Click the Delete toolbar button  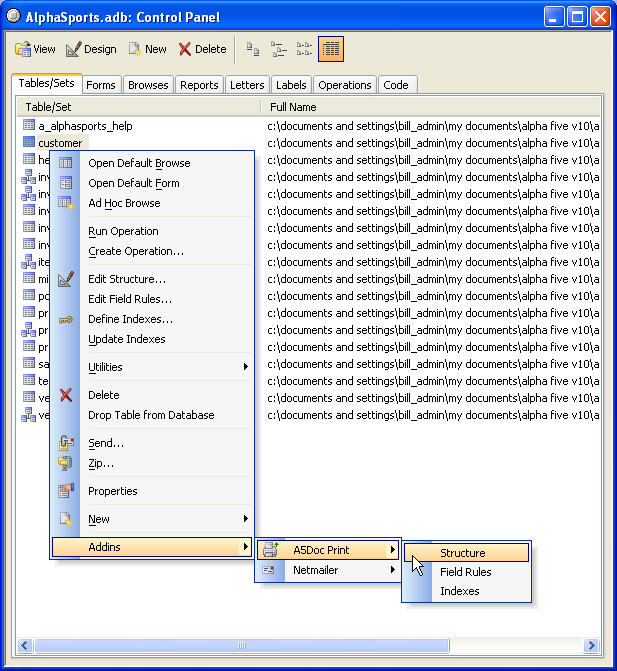(202, 49)
